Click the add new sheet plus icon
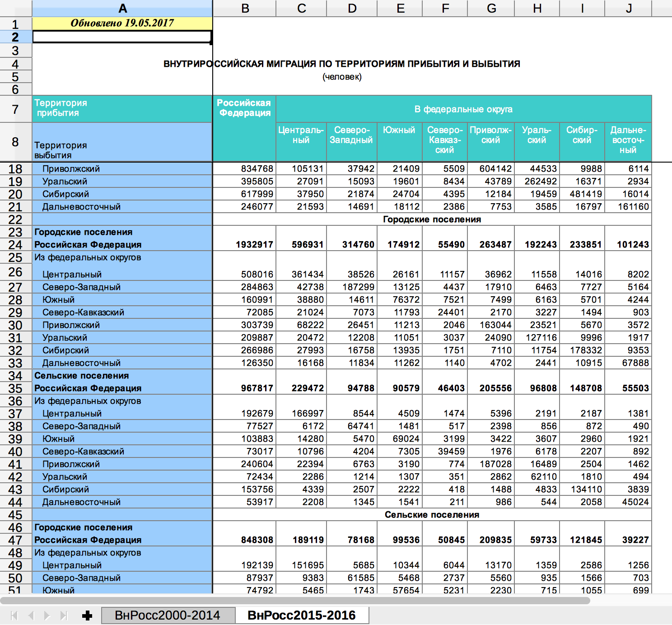672x625 pixels. [87, 616]
